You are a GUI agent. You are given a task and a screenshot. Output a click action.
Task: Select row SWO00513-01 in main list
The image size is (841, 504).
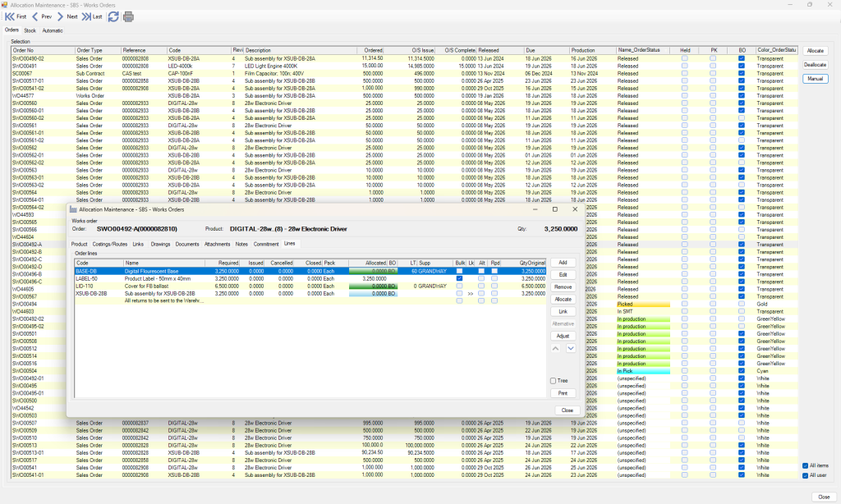coord(404,452)
